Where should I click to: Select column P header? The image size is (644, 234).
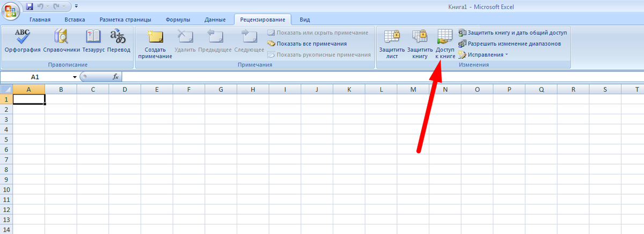509,90
